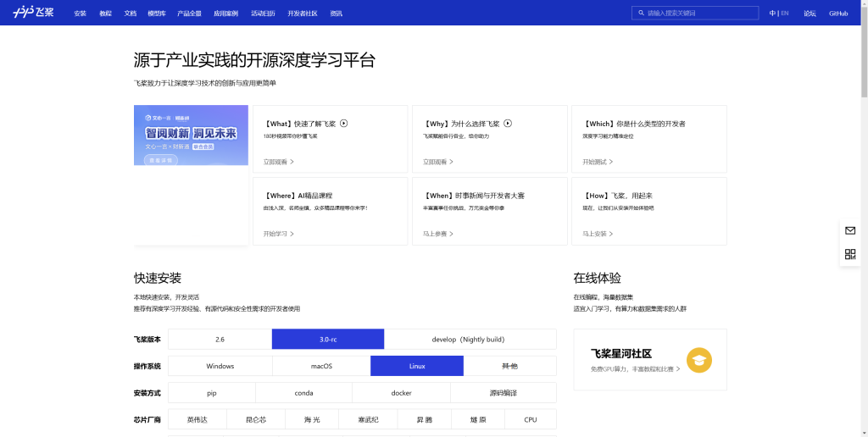Switch language to 中
Screen dimensions: 868x437
[772, 14]
